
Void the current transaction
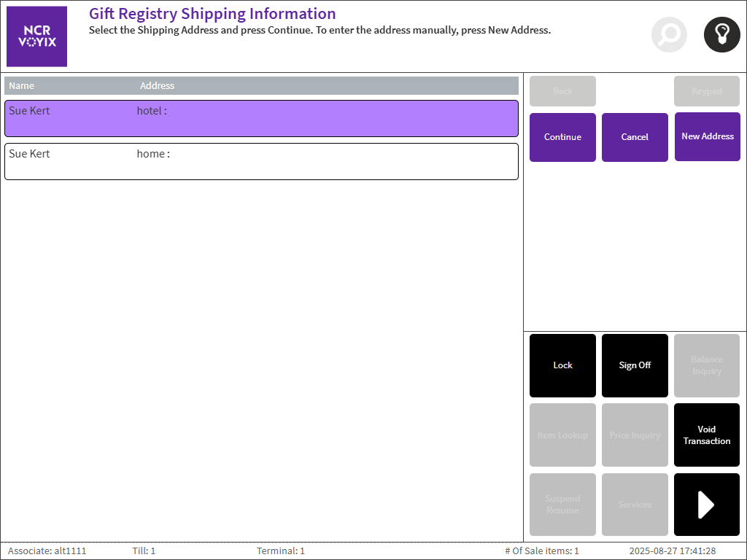706,435
